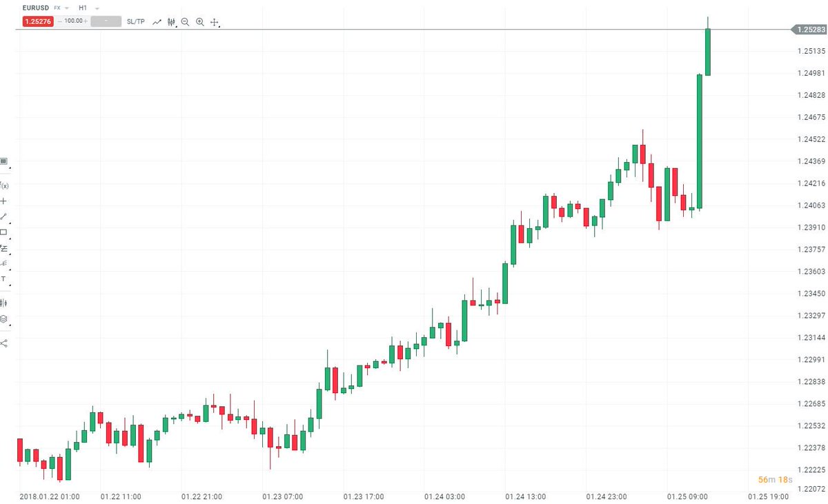The width and height of the screenshot is (828, 504).
Task: Click the 1.23910 price axis label
Action: (812, 227)
